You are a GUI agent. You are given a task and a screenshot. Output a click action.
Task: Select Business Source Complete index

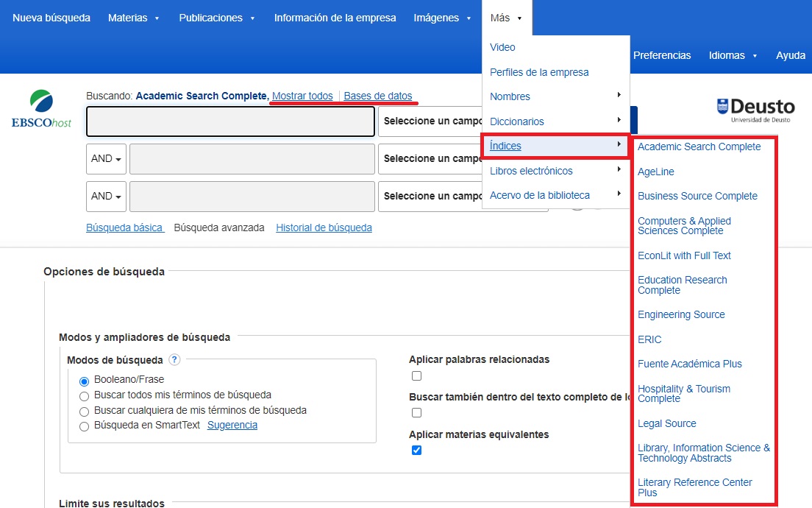[x=697, y=196]
